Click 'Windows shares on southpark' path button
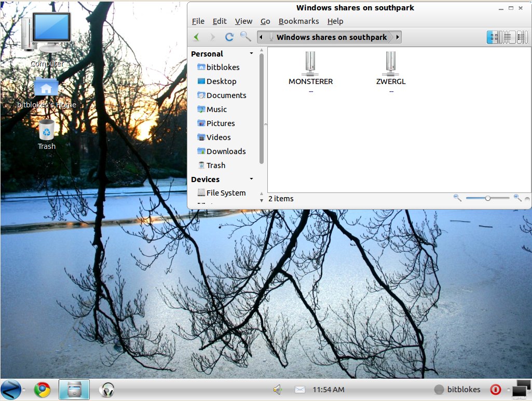 329,37
